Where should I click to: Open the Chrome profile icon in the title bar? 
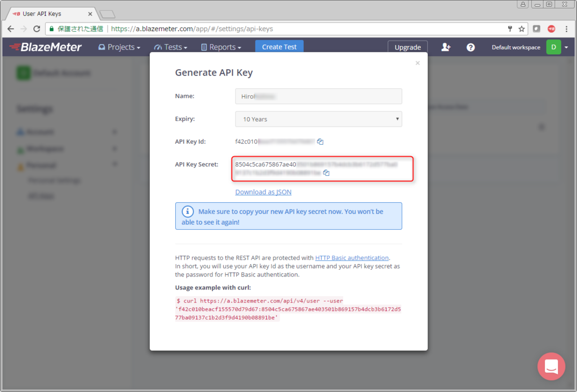tap(522, 5)
